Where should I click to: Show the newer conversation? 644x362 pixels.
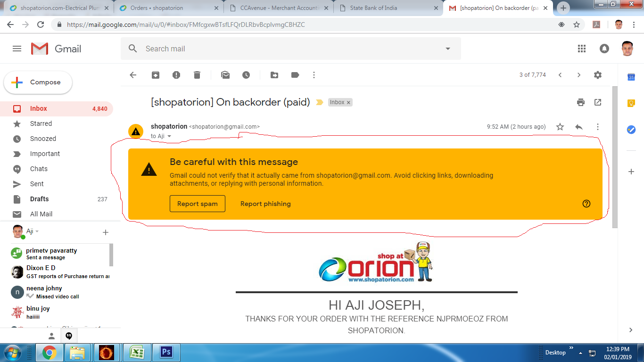pyautogui.click(x=560, y=75)
